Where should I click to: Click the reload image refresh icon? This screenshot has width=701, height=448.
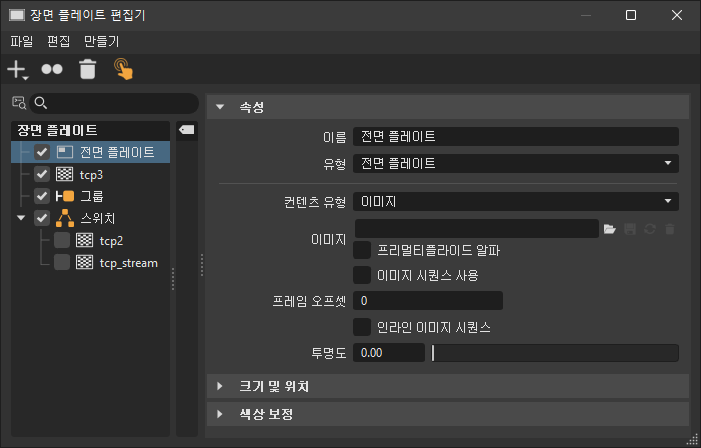650,229
